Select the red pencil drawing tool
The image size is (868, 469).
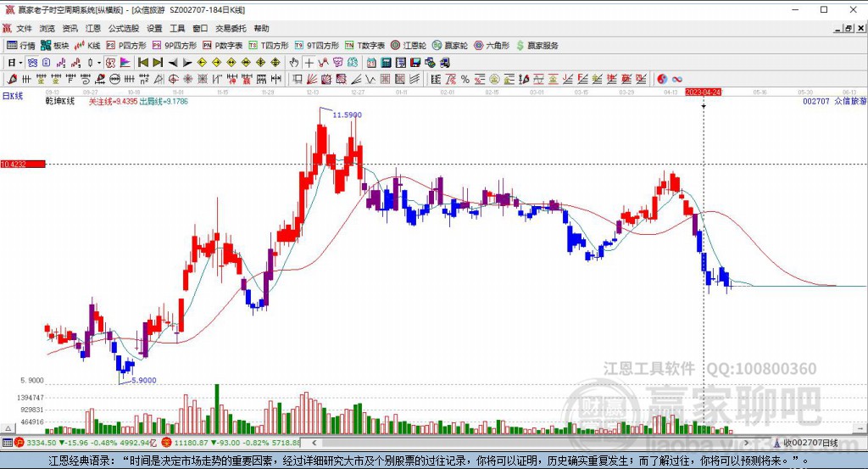tap(12, 79)
